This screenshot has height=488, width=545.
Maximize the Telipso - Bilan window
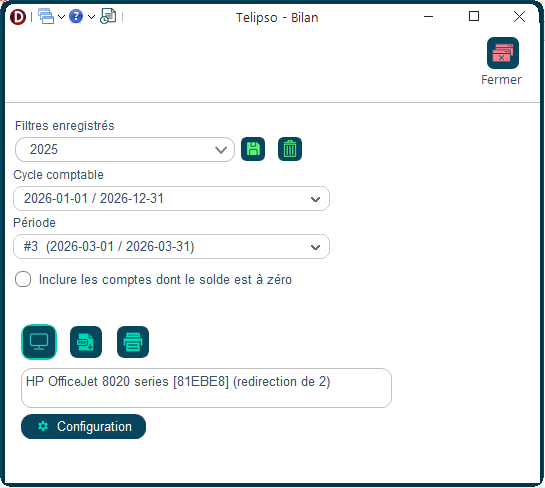pyautogui.click(x=474, y=16)
